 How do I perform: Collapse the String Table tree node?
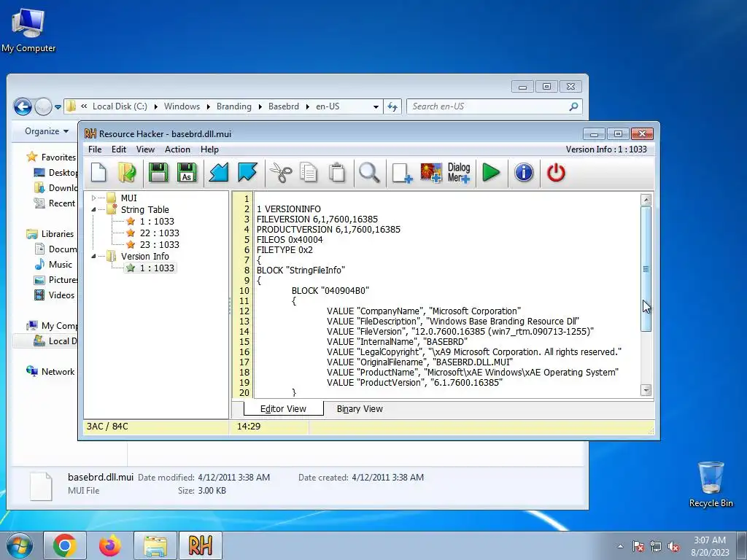pyautogui.click(x=94, y=209)
